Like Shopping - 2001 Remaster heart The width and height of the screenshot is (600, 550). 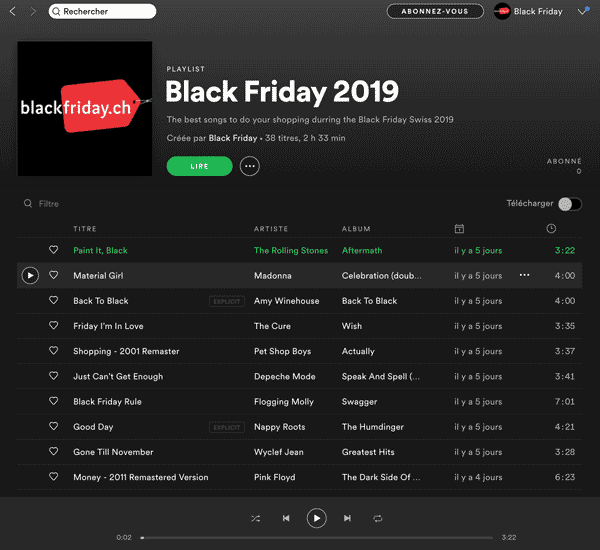(x=54, y=351)
